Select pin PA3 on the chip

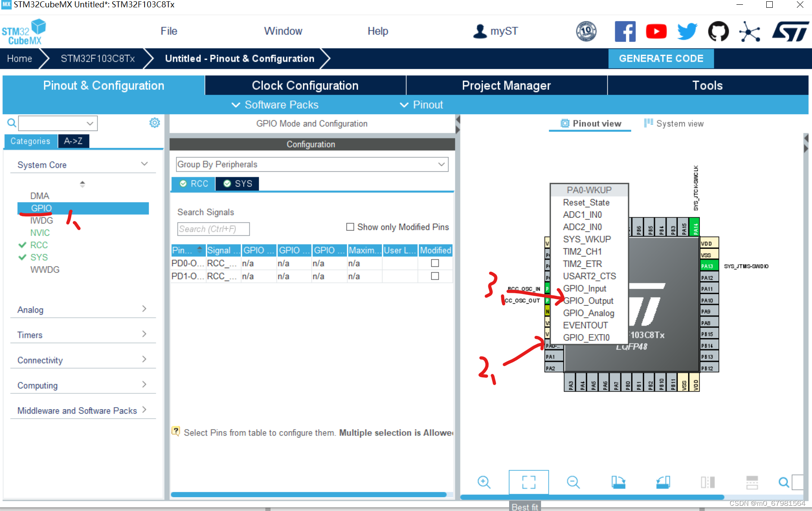[570, 382]
